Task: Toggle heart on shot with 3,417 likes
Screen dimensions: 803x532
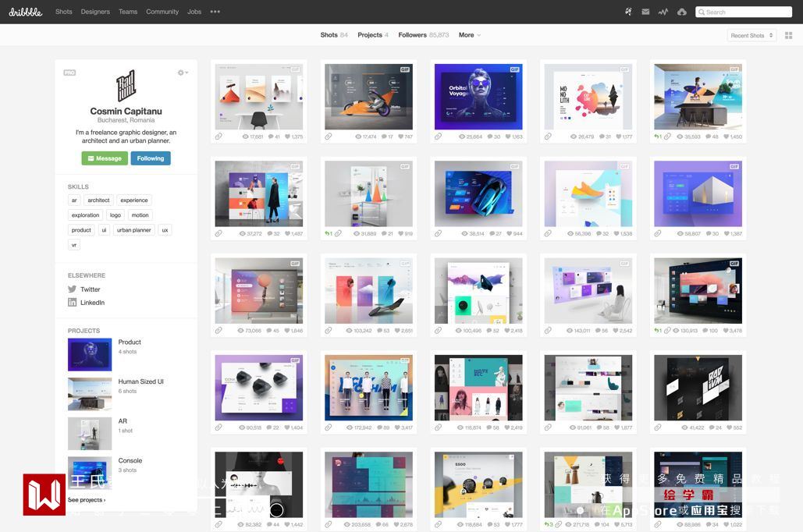Action: point(397,427)
